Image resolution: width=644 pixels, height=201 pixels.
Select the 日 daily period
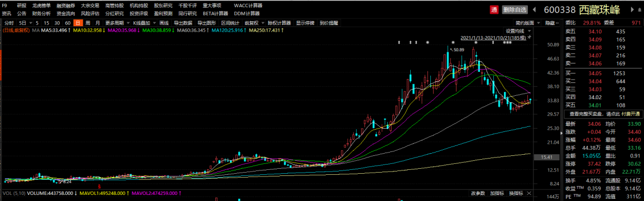click(x=78, y=23)
